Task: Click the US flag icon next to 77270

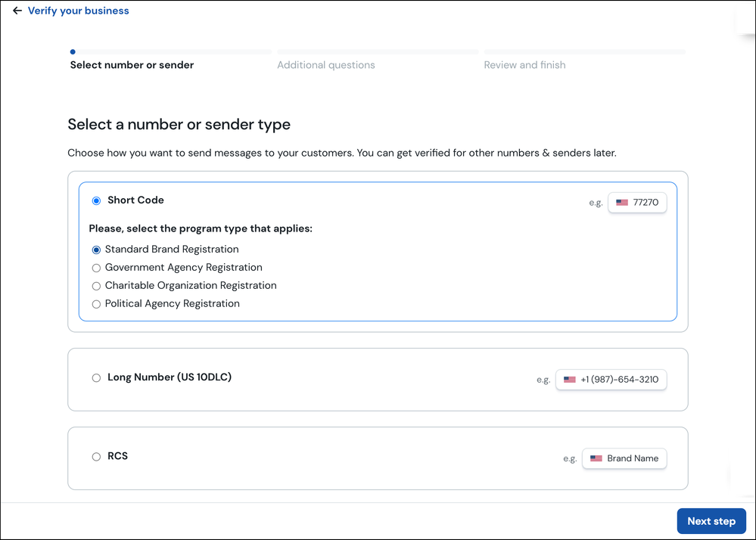Action: tap(622, 203)
